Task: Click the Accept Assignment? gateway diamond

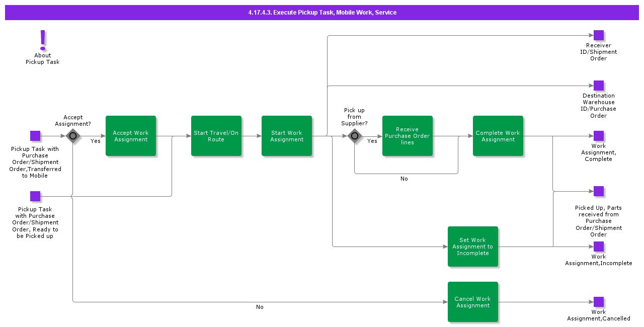Action: click(x=73, y=136)
